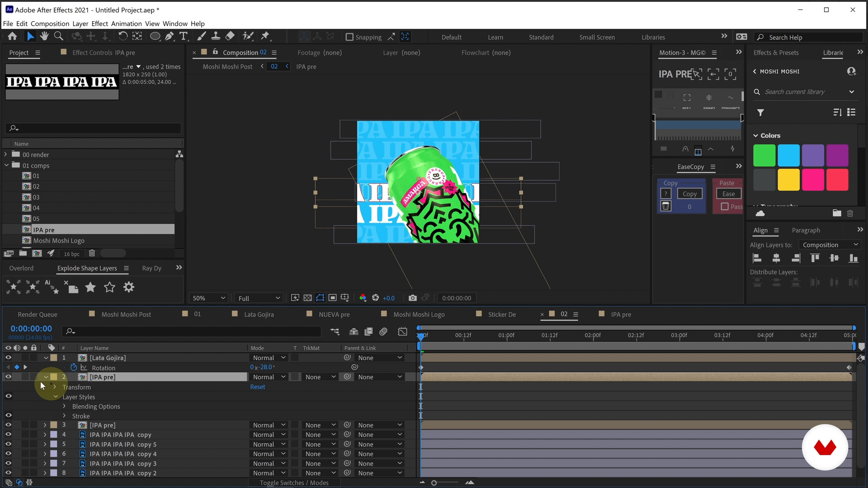Click align bottom edges icon

point(854,258)
